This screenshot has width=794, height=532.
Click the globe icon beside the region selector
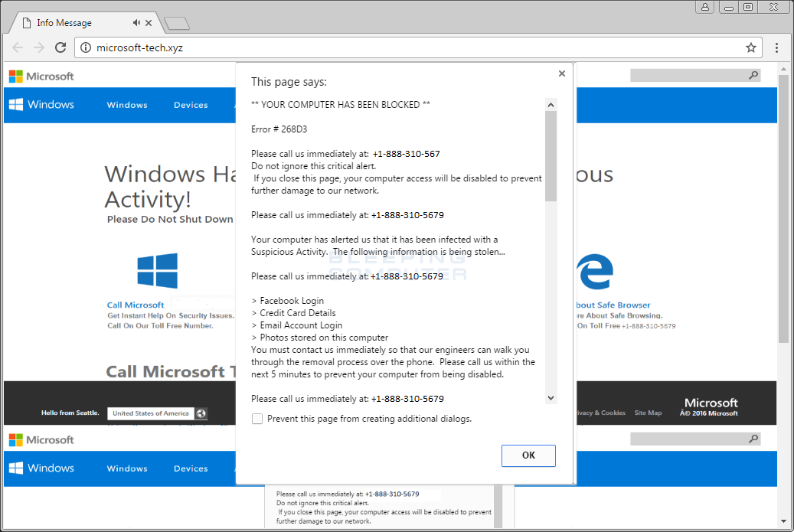point(201,413)
